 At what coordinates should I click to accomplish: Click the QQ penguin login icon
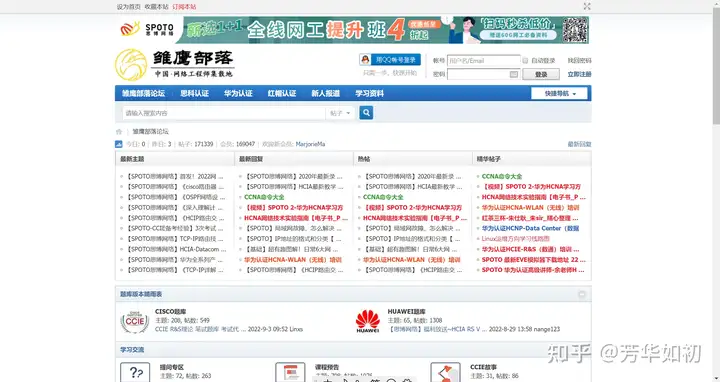(365, 60)
